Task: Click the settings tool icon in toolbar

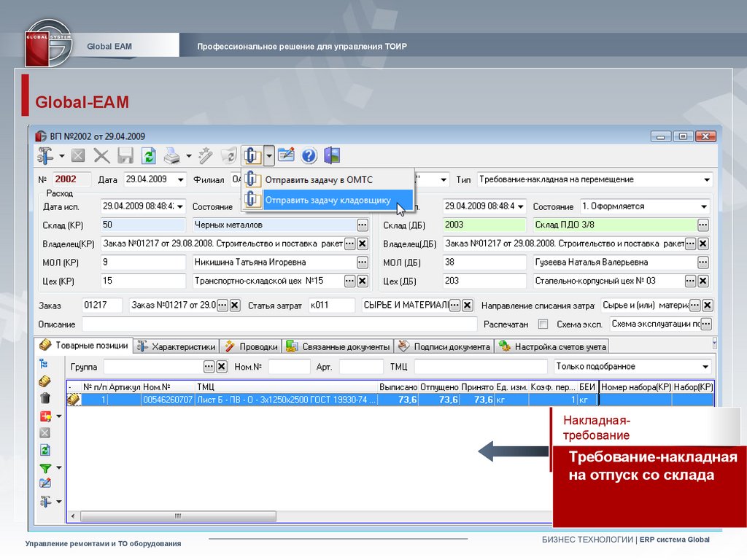Action: coord(45,156)
